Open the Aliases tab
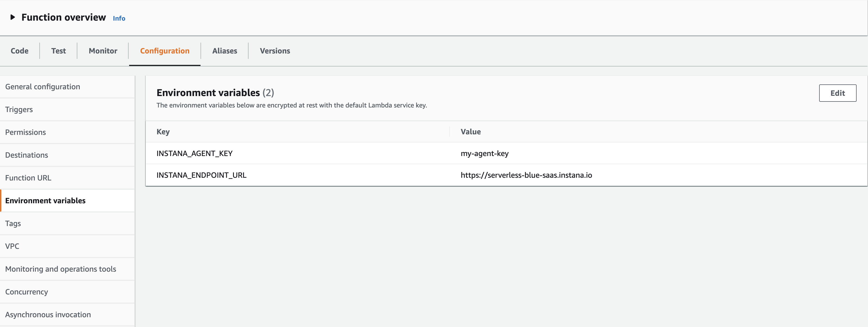The image size is (868, 327). [224, 50]
